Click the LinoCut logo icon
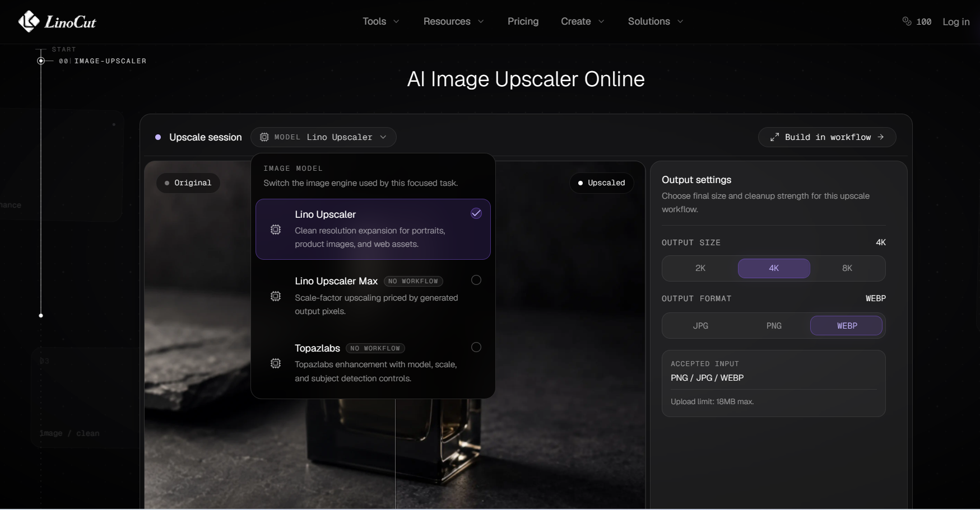Screen dimensions: 980x510 pos(29,21)
